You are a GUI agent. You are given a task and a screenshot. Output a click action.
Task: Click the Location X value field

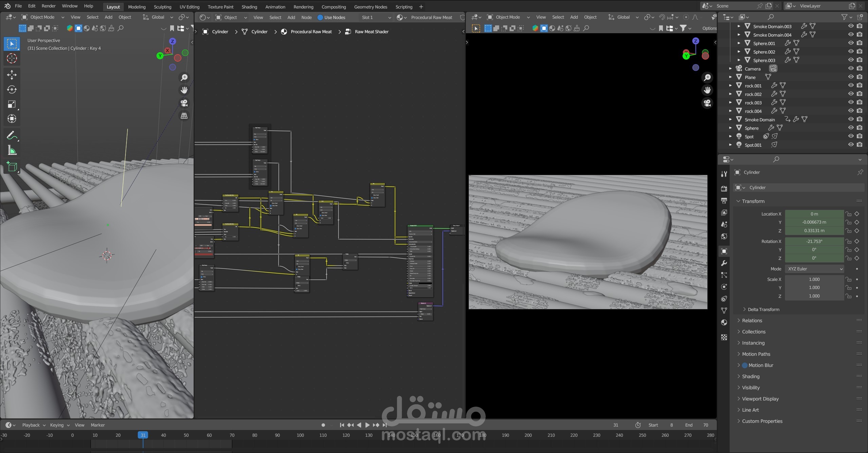(x=814, y=214)
